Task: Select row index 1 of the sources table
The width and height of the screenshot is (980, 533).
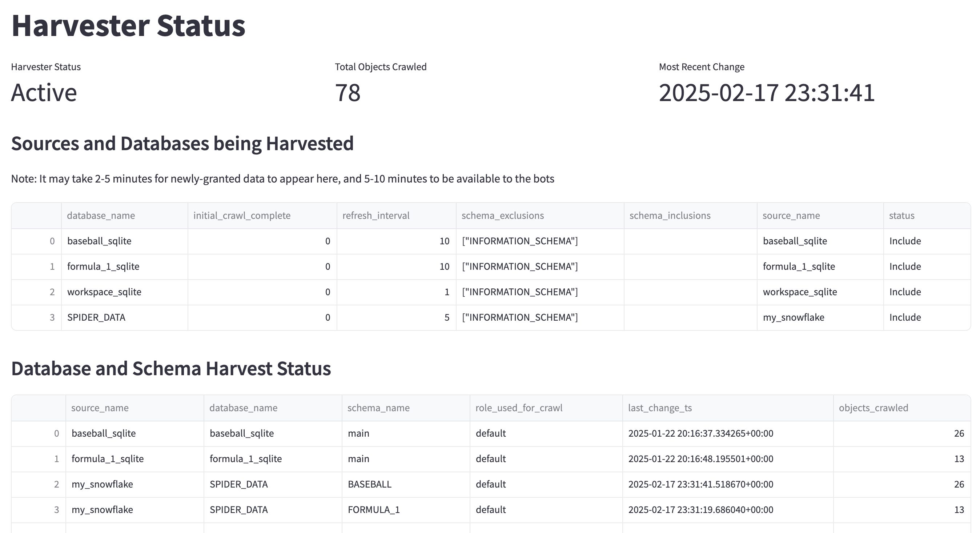Action: 52,266
